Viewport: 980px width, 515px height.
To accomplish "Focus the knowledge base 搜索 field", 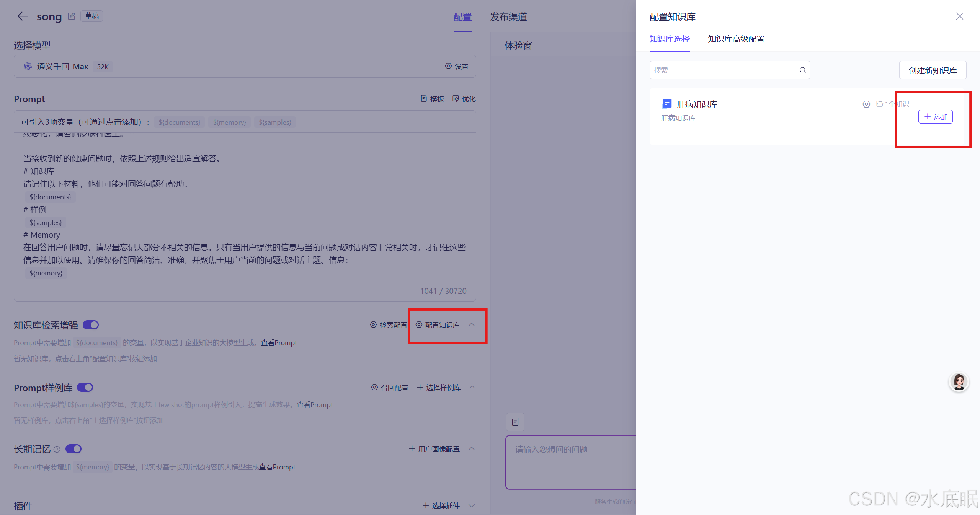I will pyautogui.click(x=724, y=70).
